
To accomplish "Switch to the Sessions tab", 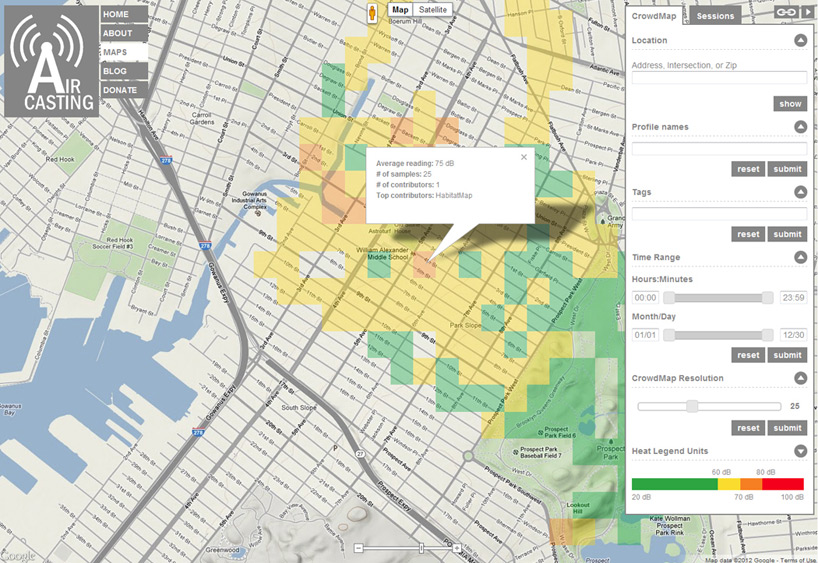I will 715,16.
